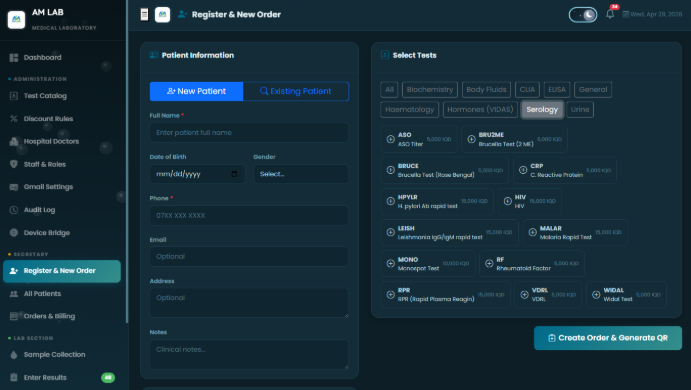Open the Test Catalog page
The width and height of the screenshot is (691, 390).
coord(62,96)
